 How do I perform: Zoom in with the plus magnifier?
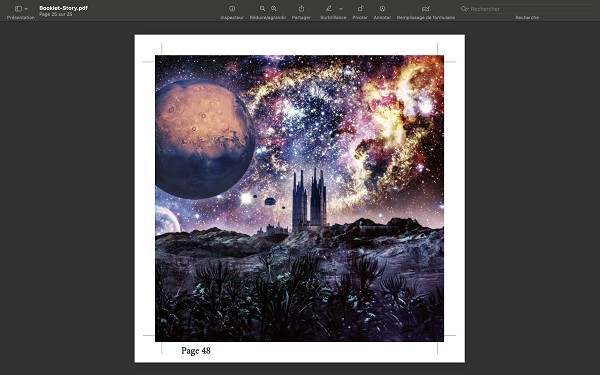[x=274, y=8]
